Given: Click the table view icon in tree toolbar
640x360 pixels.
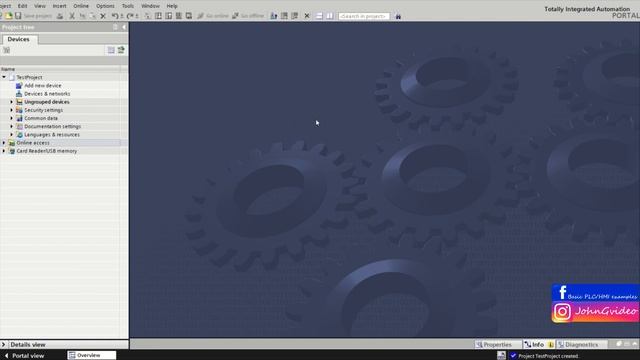Looking at the screenshot, I should point(111,50).
